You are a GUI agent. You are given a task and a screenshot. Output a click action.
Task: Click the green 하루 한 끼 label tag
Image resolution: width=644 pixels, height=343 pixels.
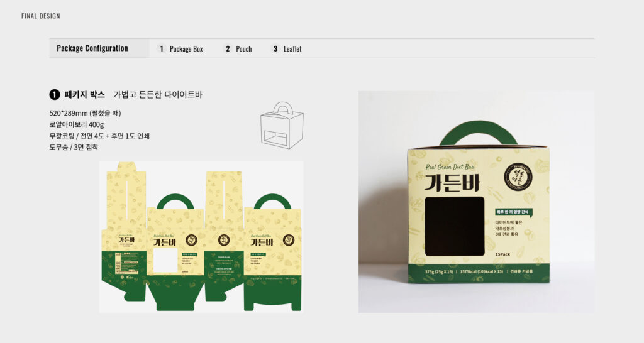[x=513, y=212]
